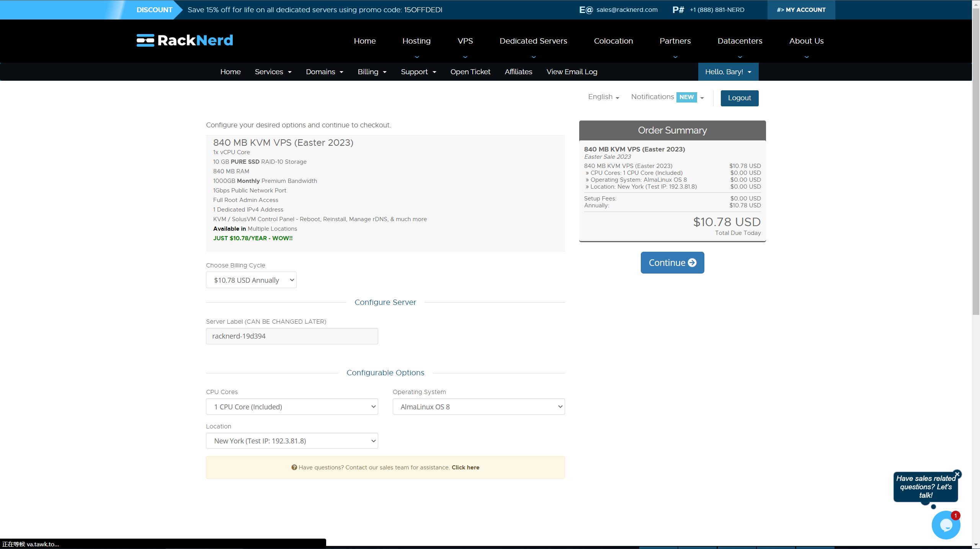Click Home in the main site navigation
The image size is (980, 549).
365,41
